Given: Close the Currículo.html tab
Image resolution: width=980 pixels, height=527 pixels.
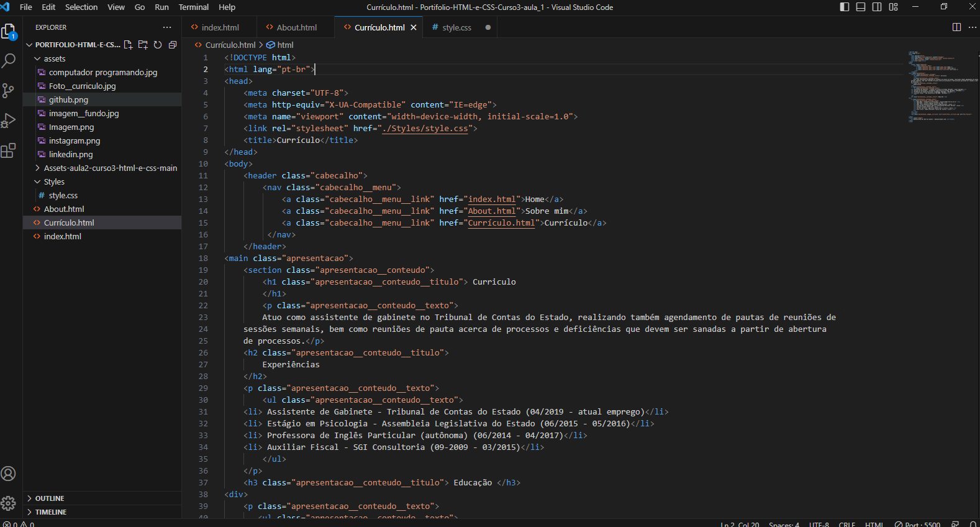Looking at the screenshot, I should (x=414, y=27).
